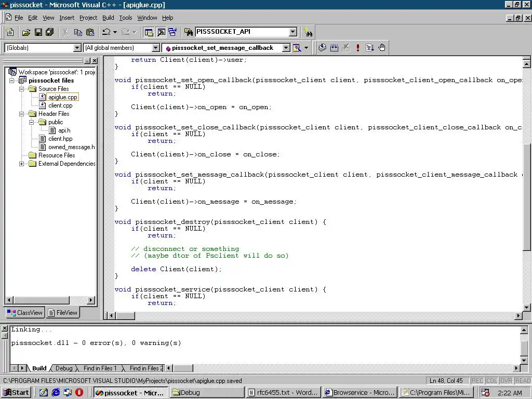Open the Tools menu
This screenshot has width=532, height=399.
point(126,18)
